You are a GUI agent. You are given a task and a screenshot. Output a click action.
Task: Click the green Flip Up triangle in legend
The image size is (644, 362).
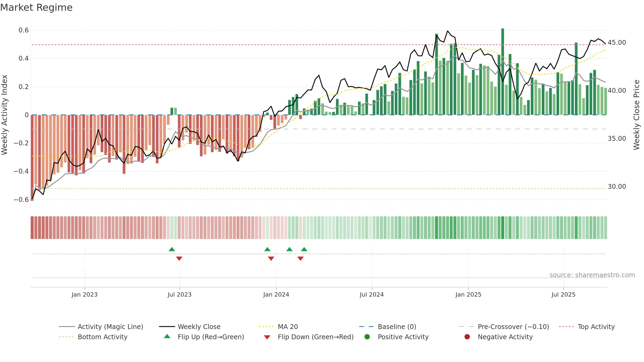tap(167, 336)
